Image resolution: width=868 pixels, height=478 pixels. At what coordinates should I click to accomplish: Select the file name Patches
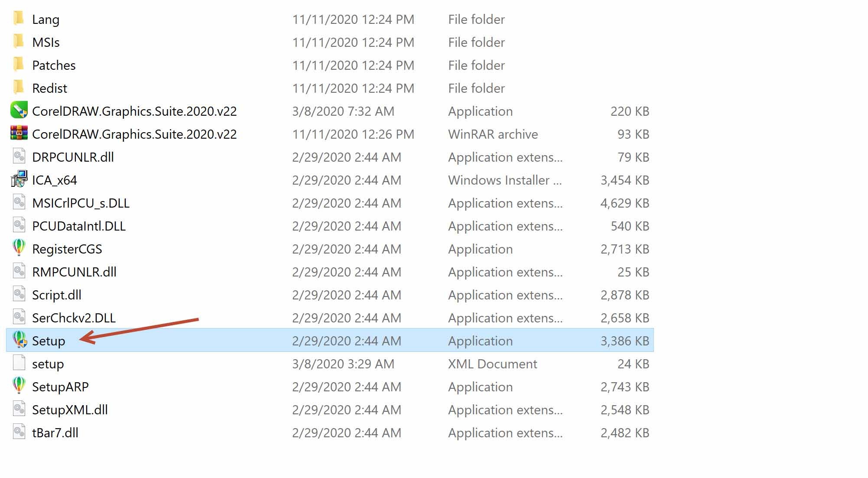(54, 65)
